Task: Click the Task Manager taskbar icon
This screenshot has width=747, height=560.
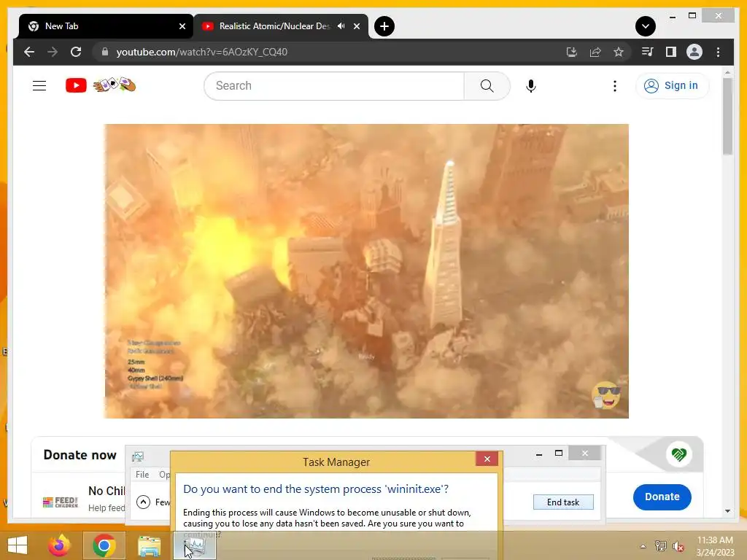Action: coord(194,545)
